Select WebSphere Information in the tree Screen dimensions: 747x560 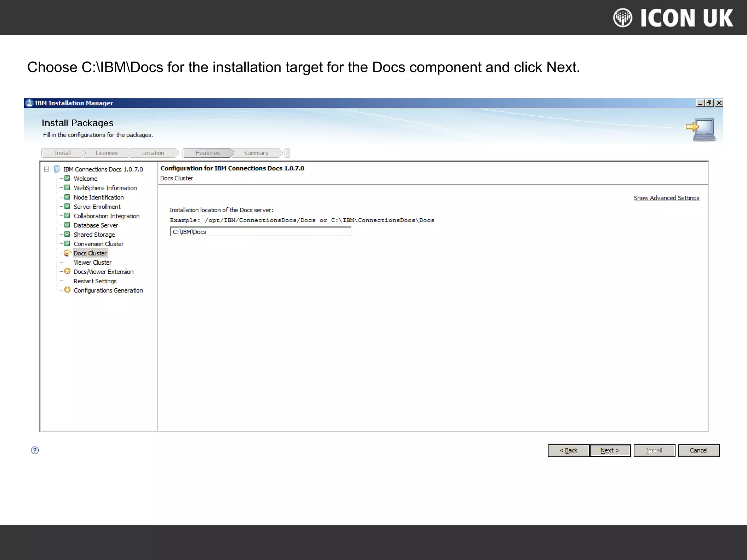click(x=105, y=188)
